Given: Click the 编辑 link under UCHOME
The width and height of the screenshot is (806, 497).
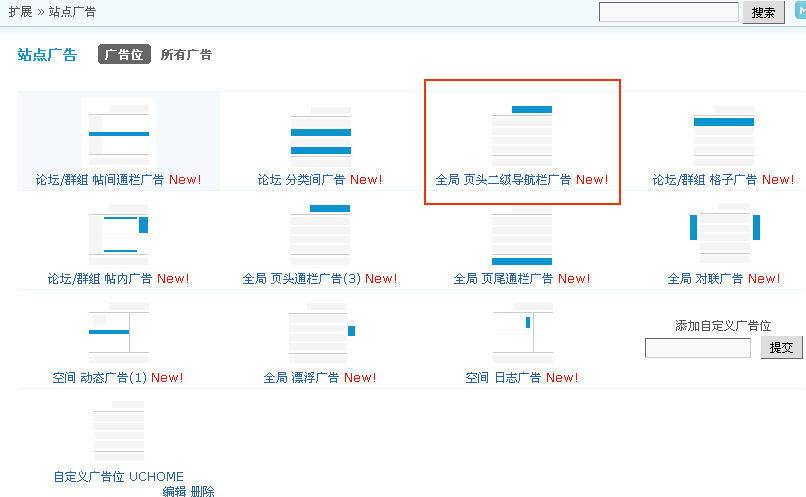Looking at the screenshot, I should pos(174,491).
